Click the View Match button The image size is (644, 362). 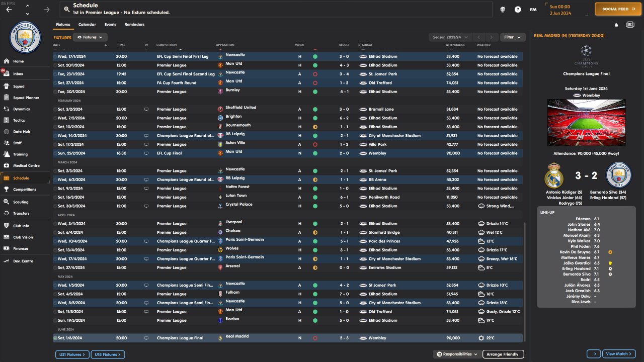[x=619, y=354]
